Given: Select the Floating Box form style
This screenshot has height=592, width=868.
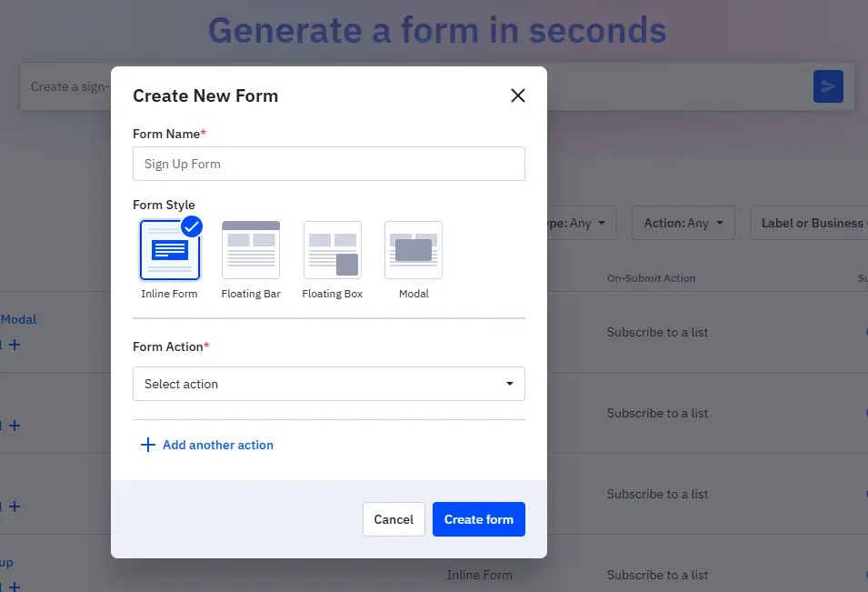Looking at the screenshot, I should (333, 248).
